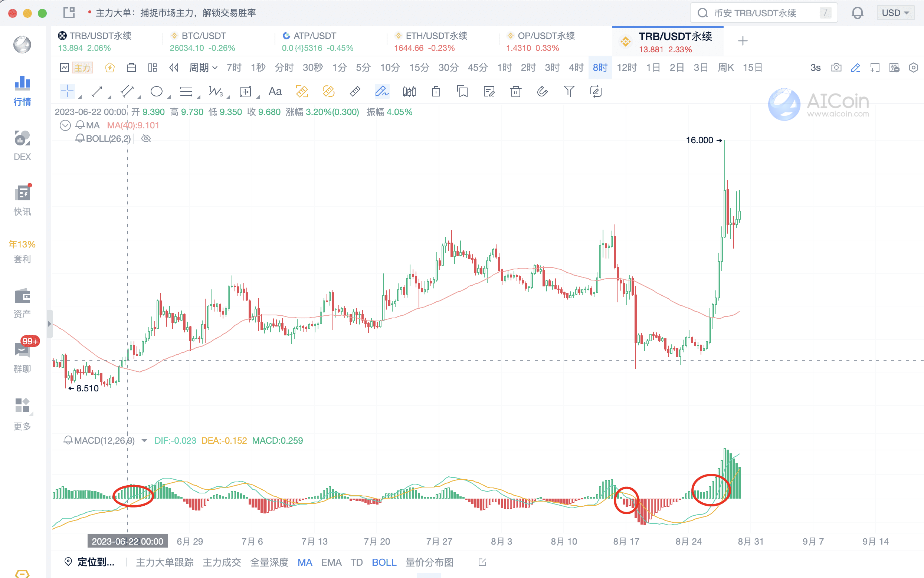The width and height of the screenshot is (924, 578).
Task: Select the measure box tool
Action: coord(245,91)
